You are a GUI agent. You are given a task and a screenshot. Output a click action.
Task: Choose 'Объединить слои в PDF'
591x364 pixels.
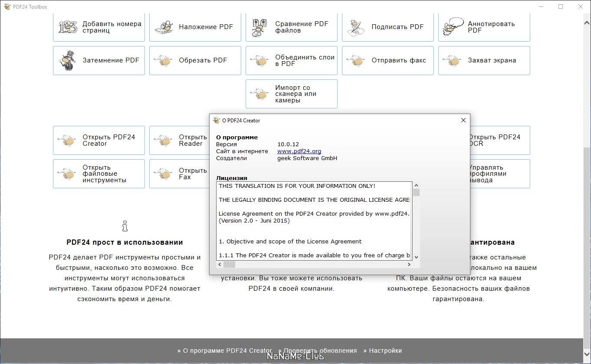[x=292, y=60]
